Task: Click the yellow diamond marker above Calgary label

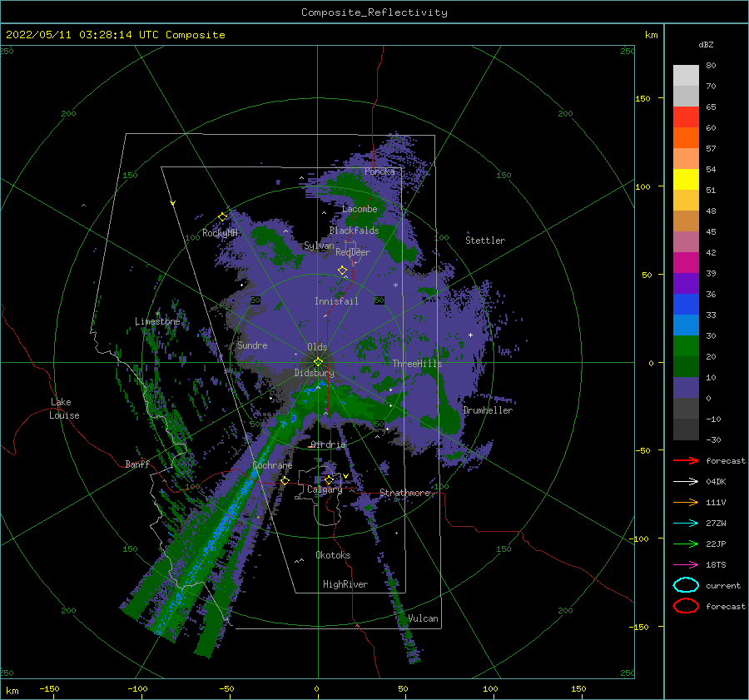Action: click(x=329, y=479)
